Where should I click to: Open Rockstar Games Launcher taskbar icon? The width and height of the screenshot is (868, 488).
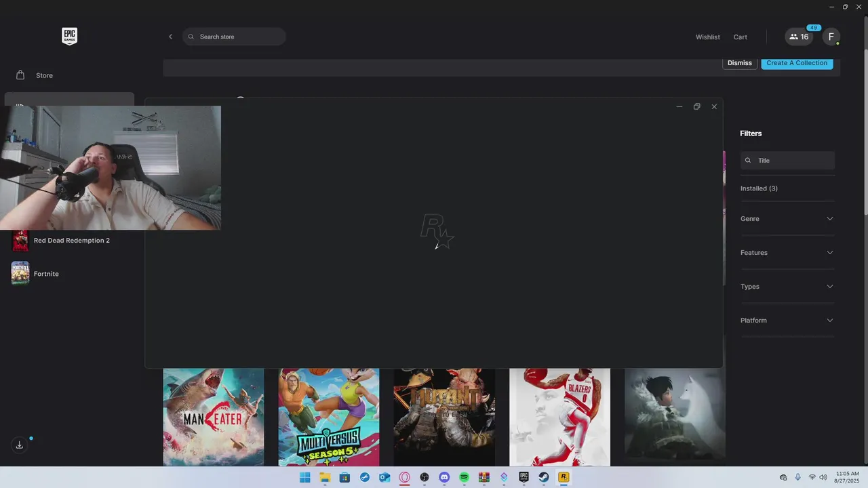tap(564, 477)
